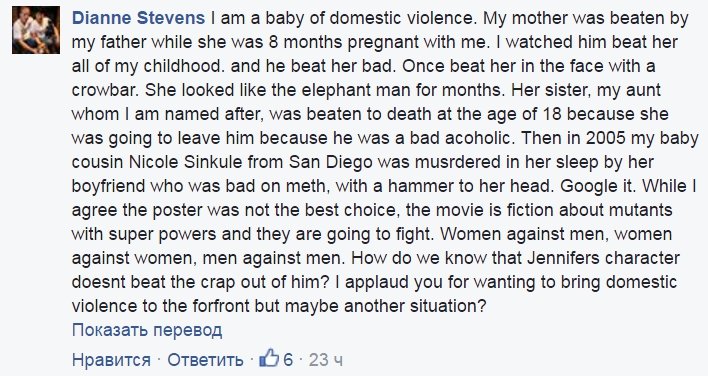Viewport: 708px width, 376px height.
Task: Click Показать перевод to translate comment
Action: tap(147, 330)
